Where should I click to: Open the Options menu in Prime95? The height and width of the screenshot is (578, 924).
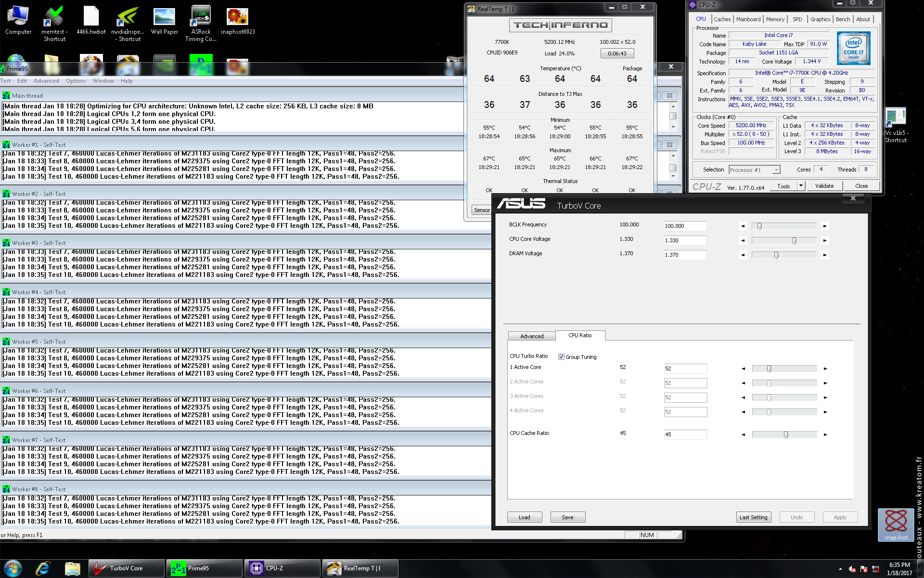pos(76,81)
